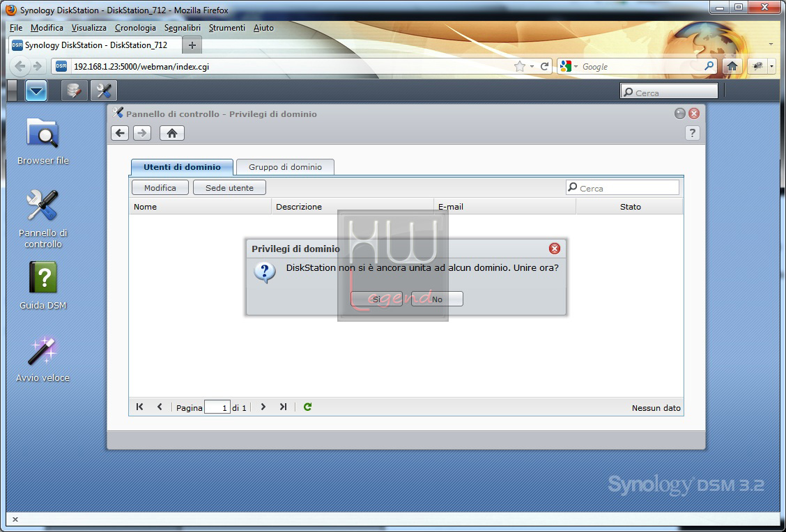Open the Firefox Cronologia menu
This screenshot has height=532, width=786.
click(x=135, y=28)
